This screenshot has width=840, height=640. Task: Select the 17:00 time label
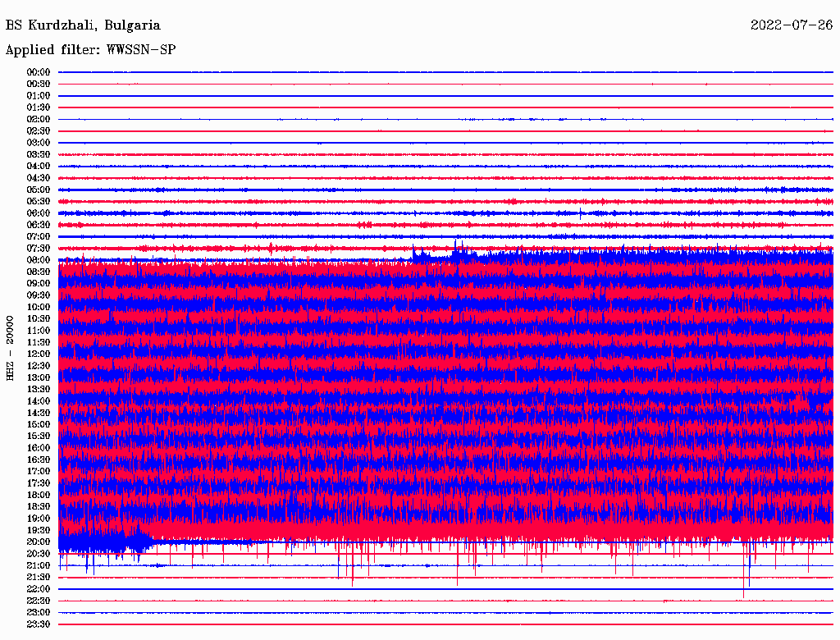[x=39, y=472]
